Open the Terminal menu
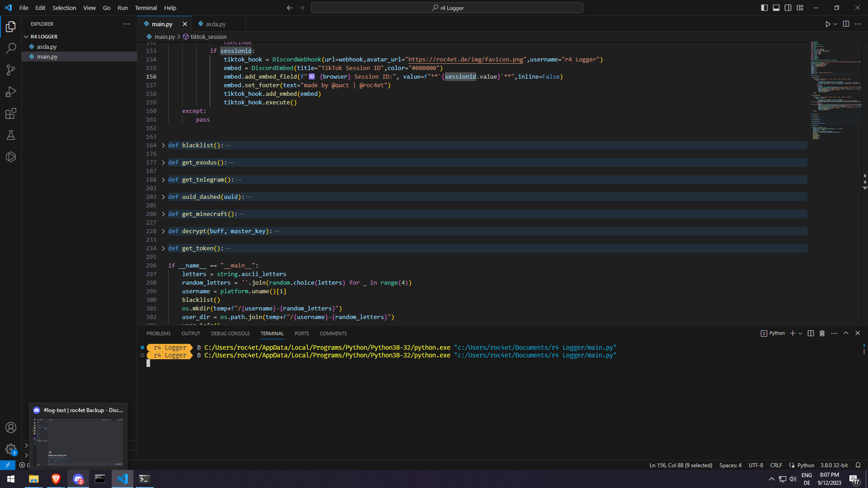This screenshot has width=868, height=488. 146,8
